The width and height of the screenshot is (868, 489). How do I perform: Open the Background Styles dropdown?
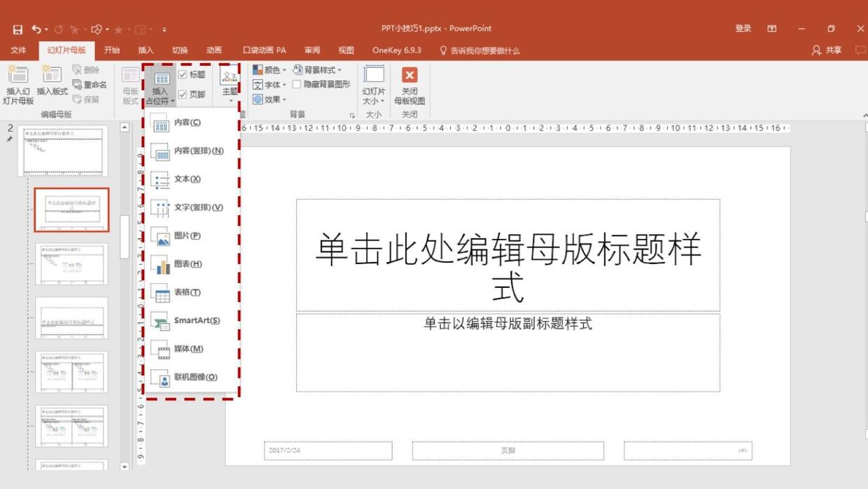[317, 70]
